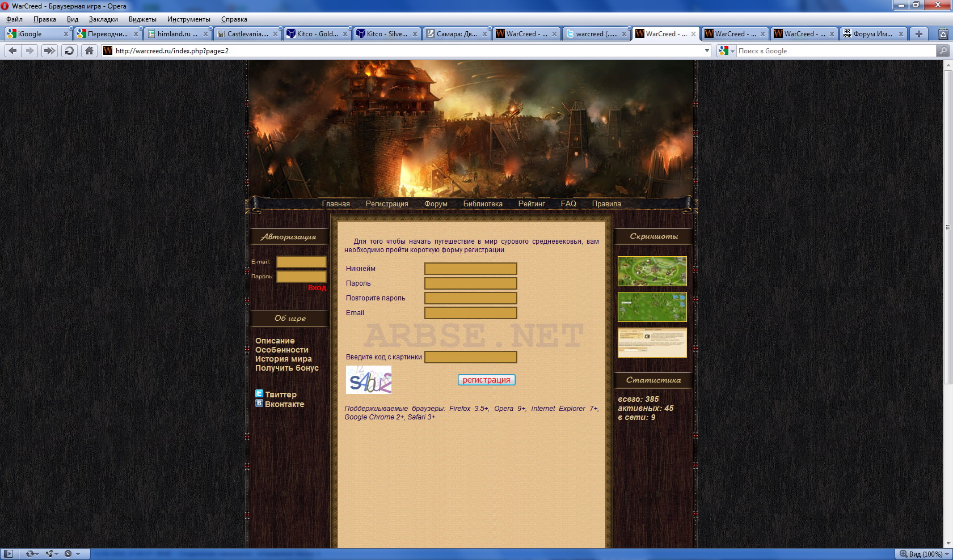Open the address bar history dropdown

(x=707, y=50)
